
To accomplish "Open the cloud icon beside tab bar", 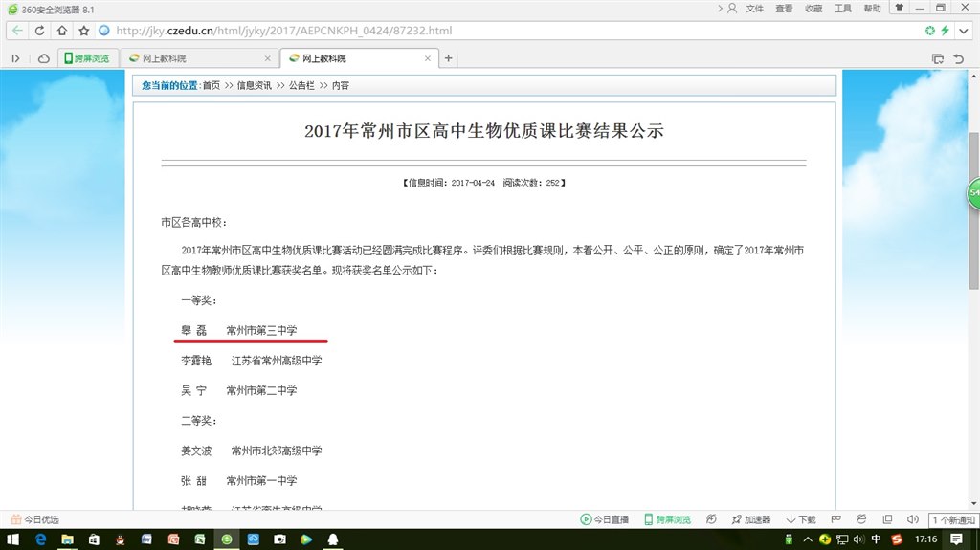I will click(x=44, y=58).
